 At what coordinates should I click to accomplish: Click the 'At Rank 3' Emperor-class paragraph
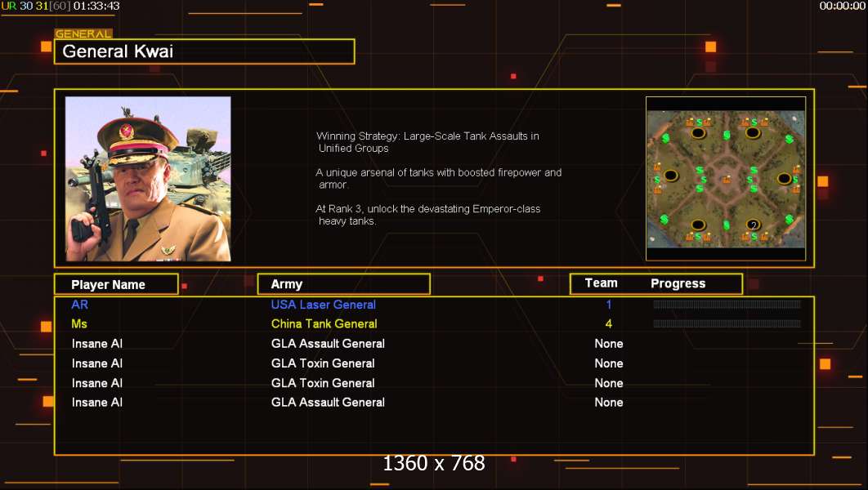(428, 215)
